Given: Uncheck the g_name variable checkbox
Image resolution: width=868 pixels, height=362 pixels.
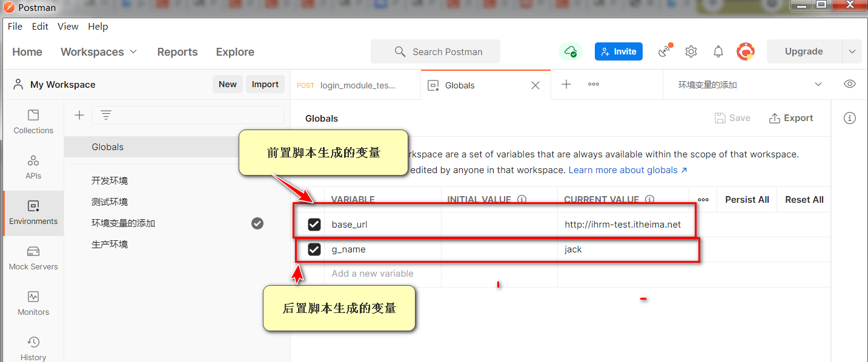Looking at the screenshot, I should (x=314, y=249).
